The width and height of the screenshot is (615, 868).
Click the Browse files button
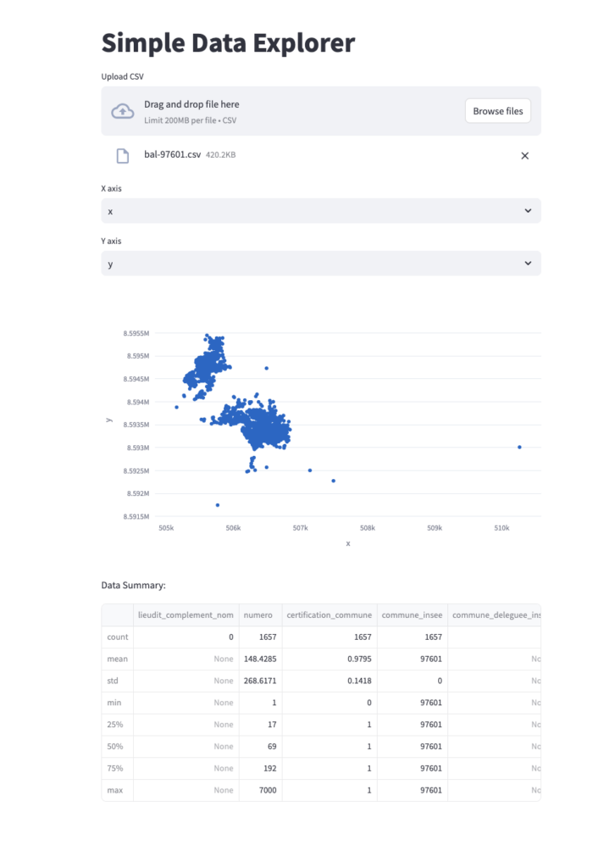(498, 110)
